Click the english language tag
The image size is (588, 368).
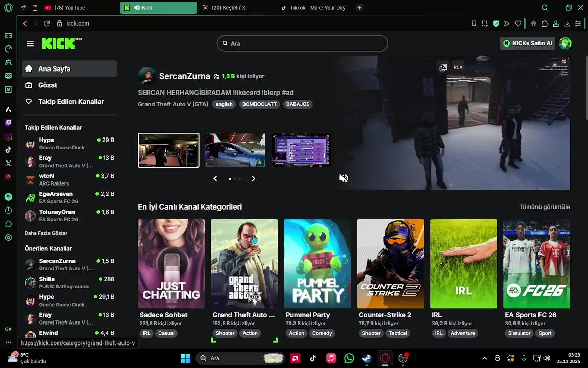(224, 104)
